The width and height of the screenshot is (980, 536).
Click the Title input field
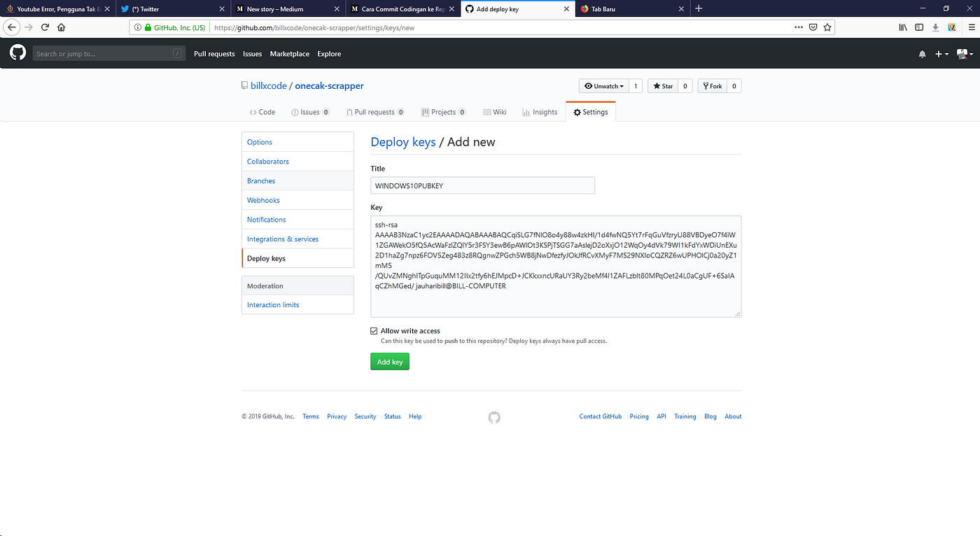click(x=482, y=185)
